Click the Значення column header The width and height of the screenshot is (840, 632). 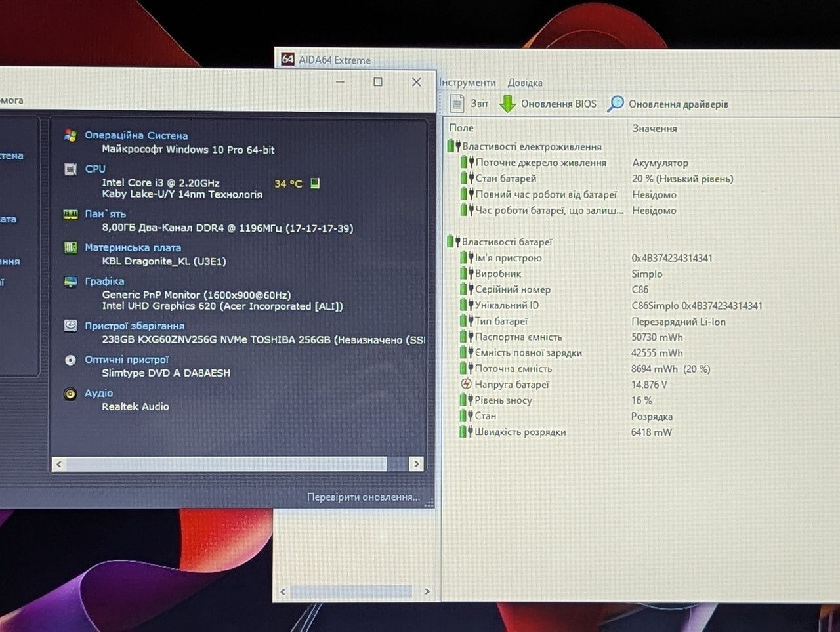(655, 128)
